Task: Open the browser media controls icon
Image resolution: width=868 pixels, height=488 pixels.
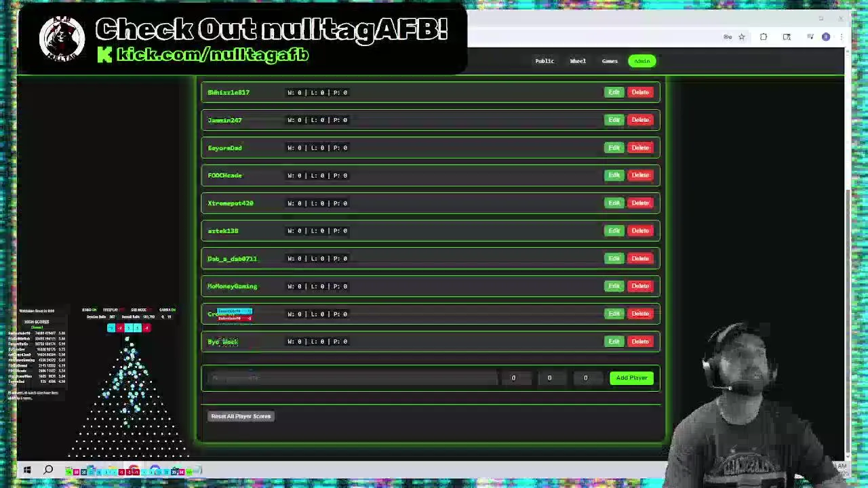Action: click(810, 37)
